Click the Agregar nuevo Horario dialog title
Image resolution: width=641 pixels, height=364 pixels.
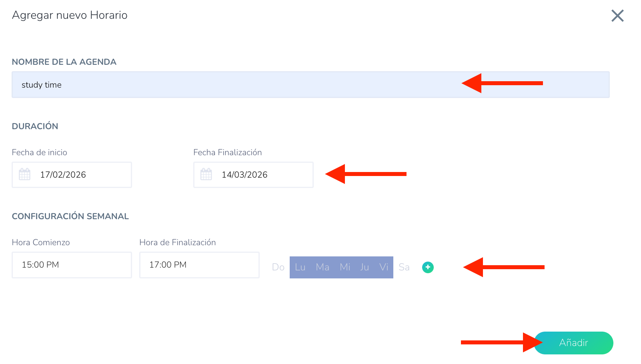[x=70, y=15]
